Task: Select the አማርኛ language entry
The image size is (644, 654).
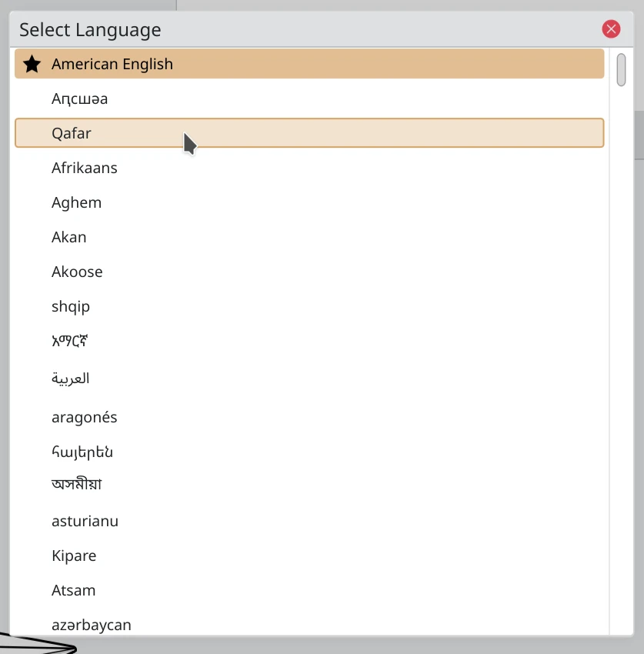Action: click(x=309, y=341)
